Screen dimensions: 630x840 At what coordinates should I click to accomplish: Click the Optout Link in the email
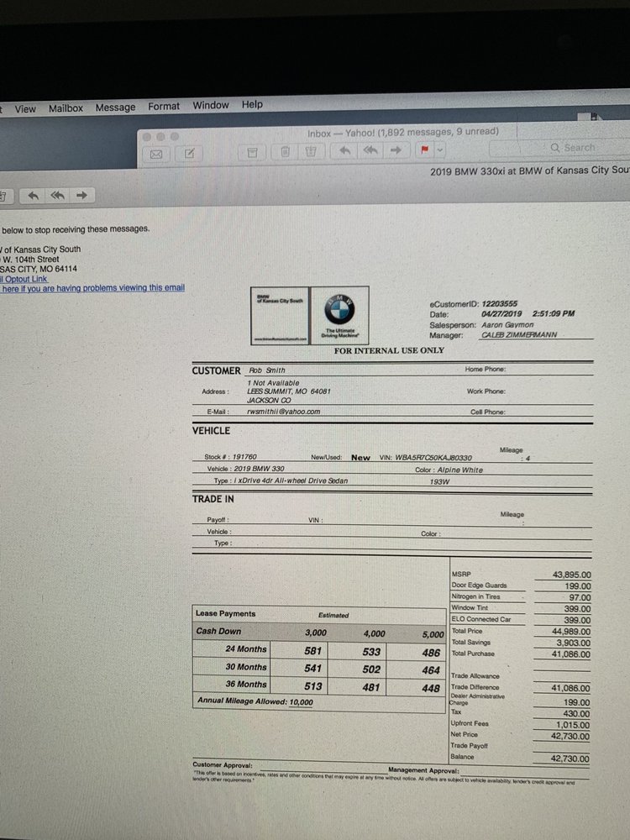25,279
